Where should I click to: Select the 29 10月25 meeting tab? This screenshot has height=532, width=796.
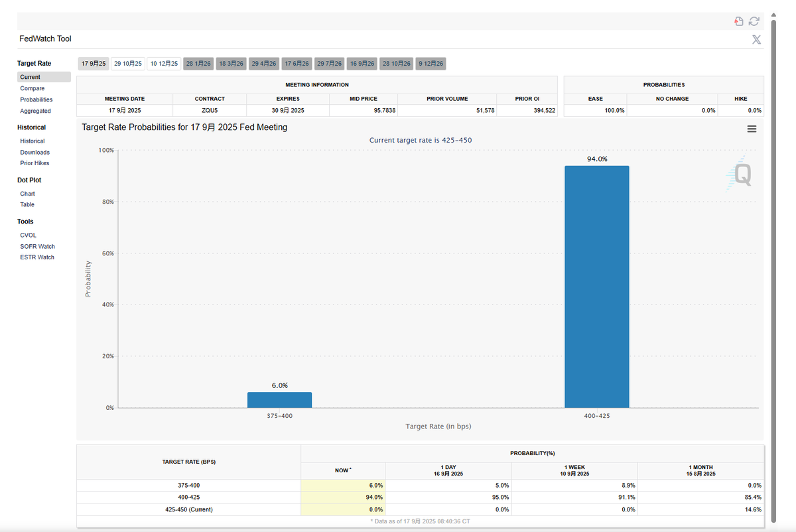(x=128, y=64)
